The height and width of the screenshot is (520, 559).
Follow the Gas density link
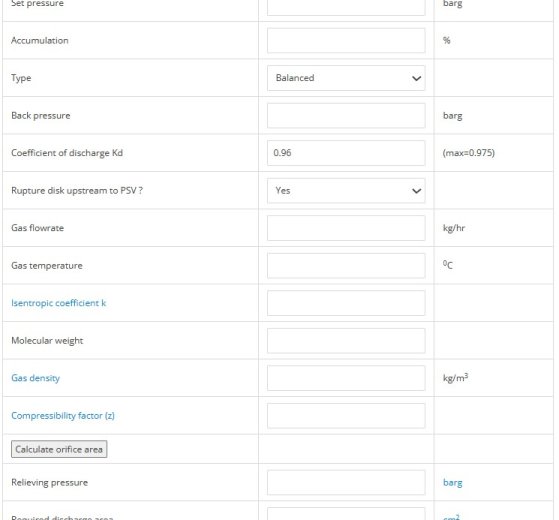(x=35, y=378)
